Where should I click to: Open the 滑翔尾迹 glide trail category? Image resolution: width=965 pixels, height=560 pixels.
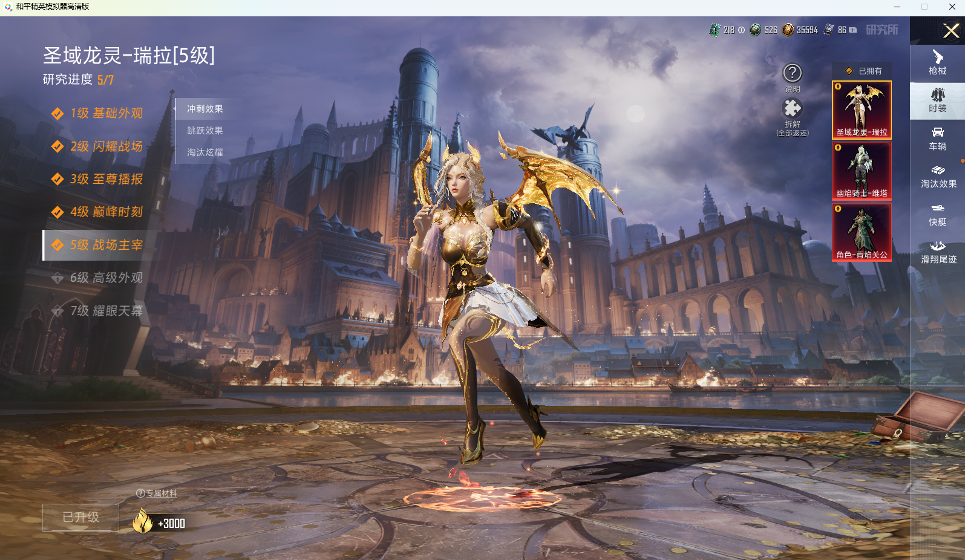938,252
